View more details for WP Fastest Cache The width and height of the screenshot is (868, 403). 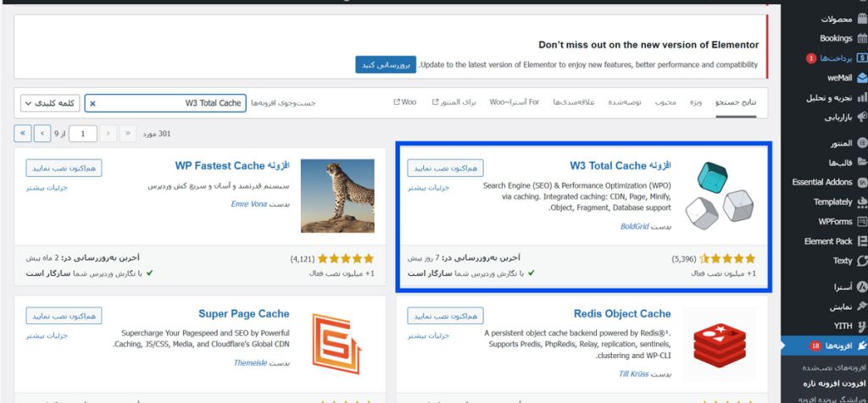click(47, 187)
